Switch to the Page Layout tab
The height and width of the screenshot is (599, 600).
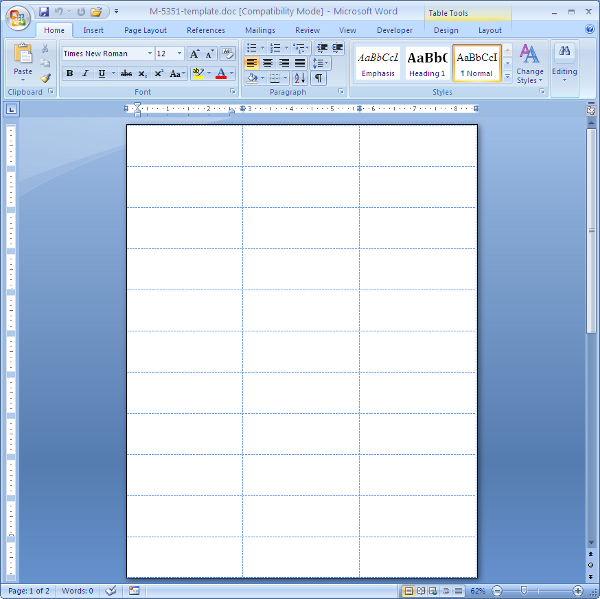click(146, 30)
